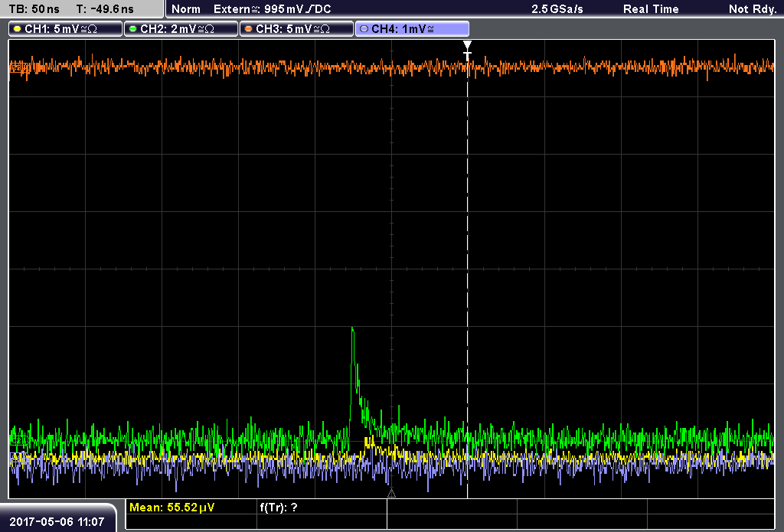Click the yellow CH1 color indicator dot

pyautogui.click(x=18, y=29)
